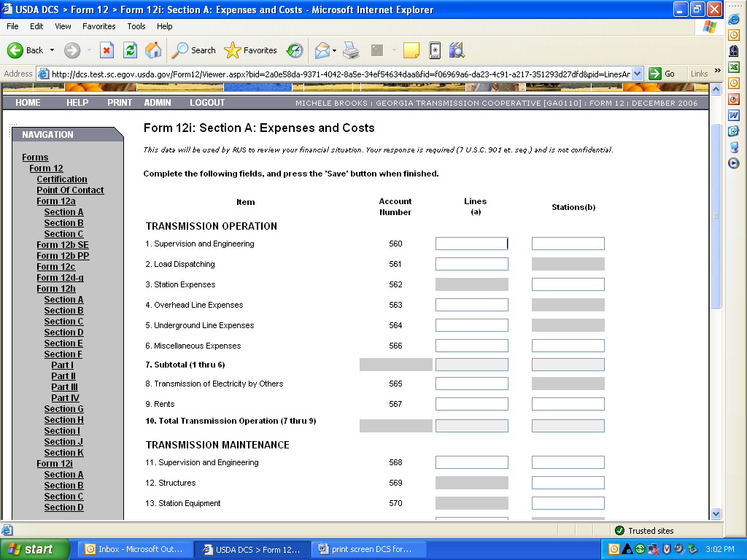Expand the Address bar dropdown arrow
The image size is (747, 560).
point(637,74)
